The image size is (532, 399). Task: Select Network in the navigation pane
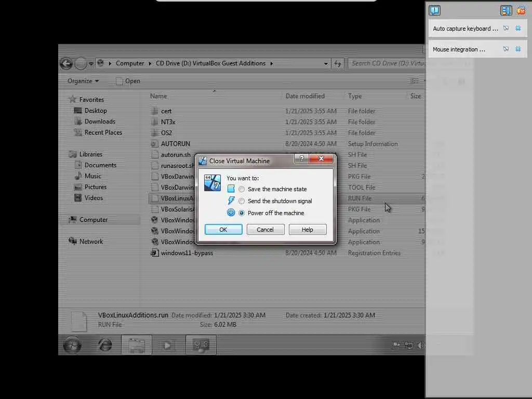(86, 242)
